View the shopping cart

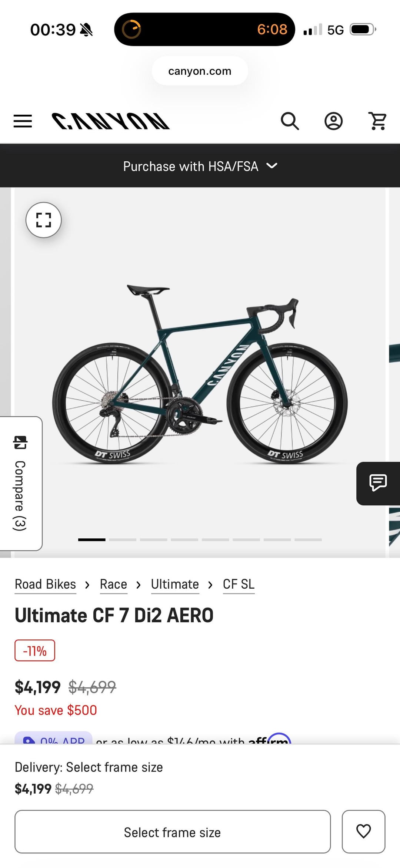[377, 121]
